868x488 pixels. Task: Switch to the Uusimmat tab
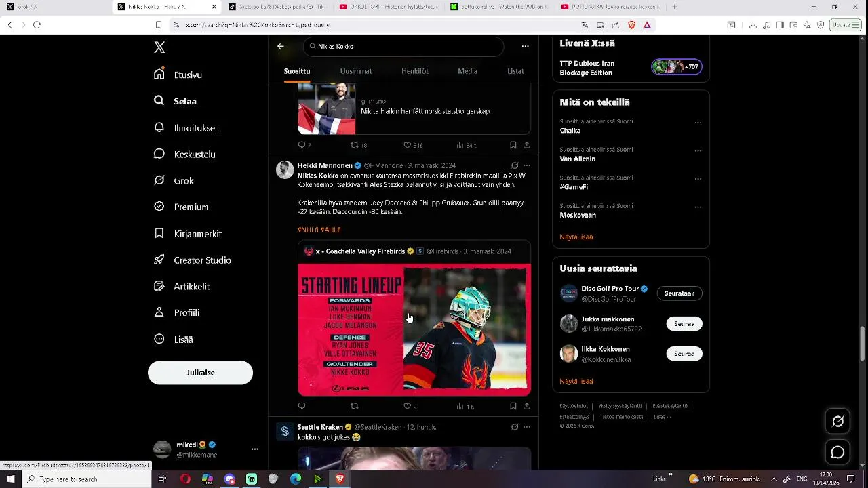[x=356, y=71]
